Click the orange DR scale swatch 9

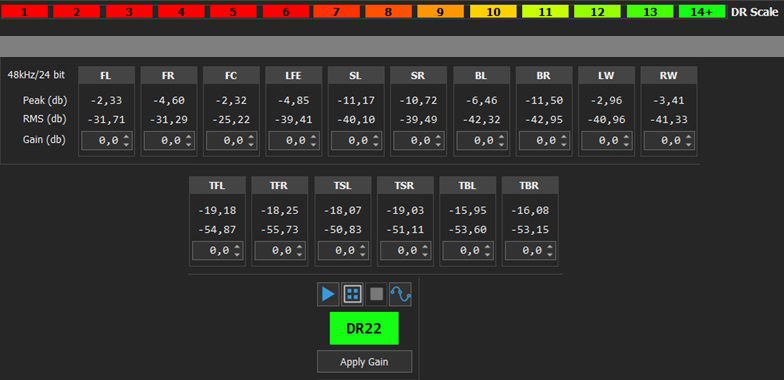pyautogui.click(x=440, y=12)
